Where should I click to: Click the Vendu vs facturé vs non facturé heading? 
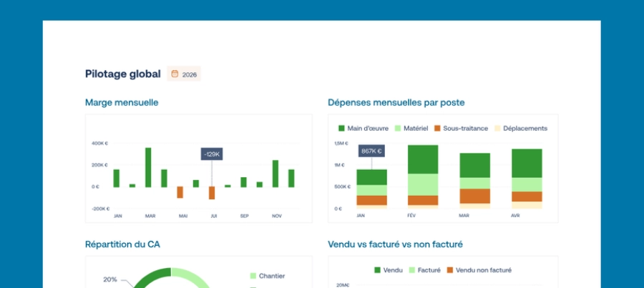coord(395,244)
